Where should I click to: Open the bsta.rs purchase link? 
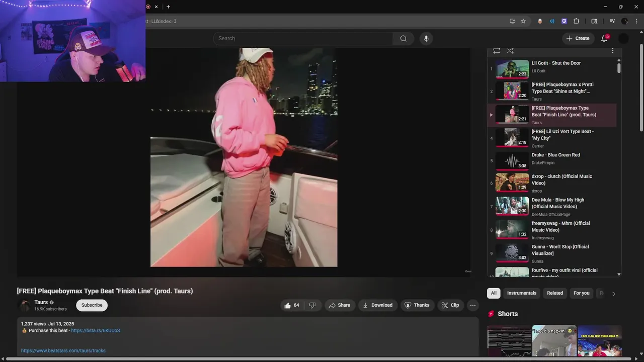click(96, 331)
